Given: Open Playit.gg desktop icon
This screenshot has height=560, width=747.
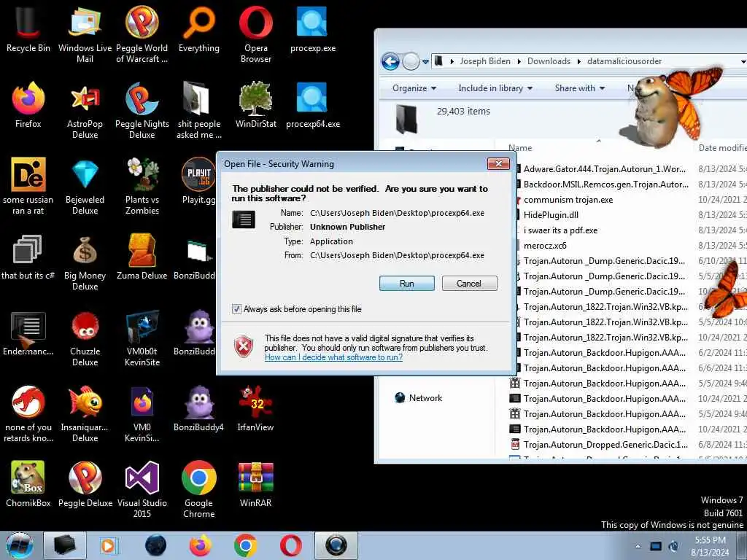Looking at the screenshot, I should pos(198,181).
